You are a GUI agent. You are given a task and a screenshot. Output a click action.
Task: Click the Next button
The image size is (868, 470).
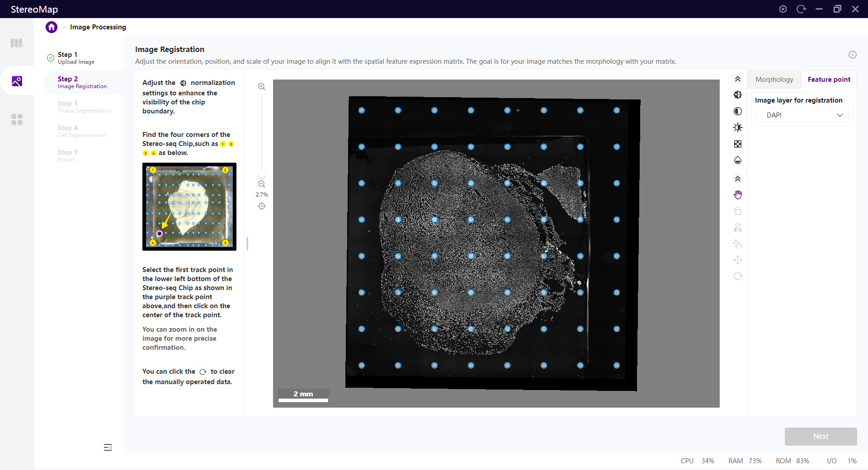pos(821,436)
